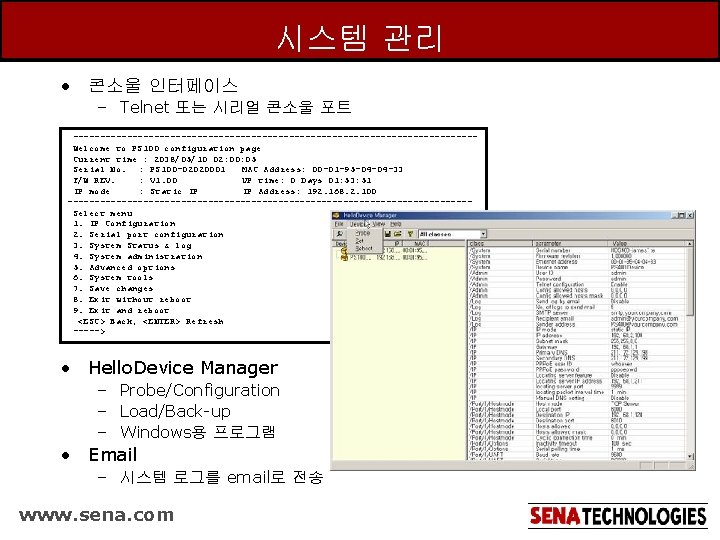Select the Destination IP parameter row
The image size is (720, 540).
(x=578, y=415)
